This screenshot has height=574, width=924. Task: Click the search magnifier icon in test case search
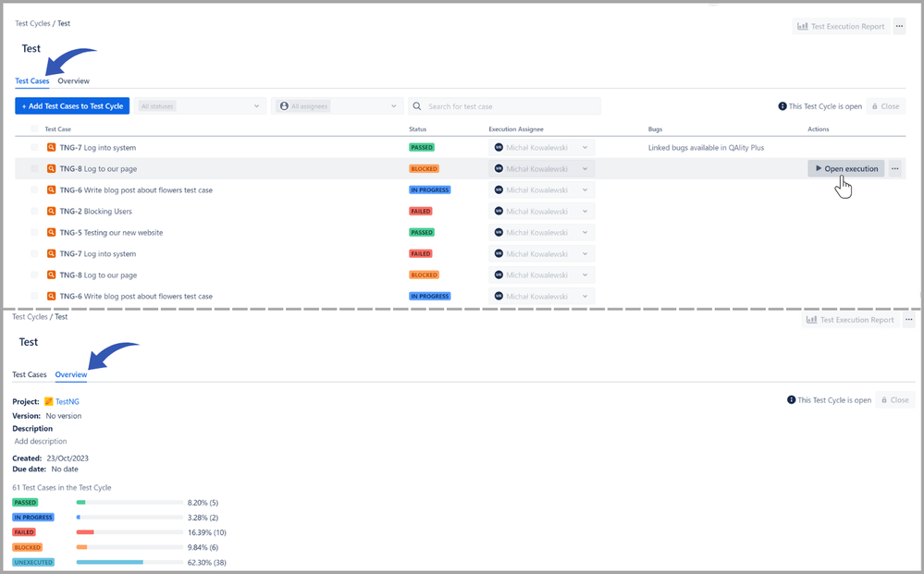click(x=417, y=105)
